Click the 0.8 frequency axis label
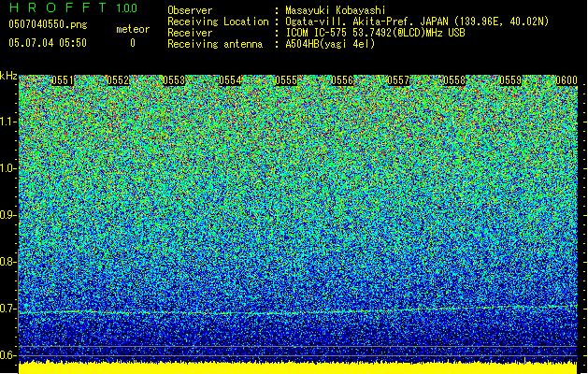 [8, 262]
